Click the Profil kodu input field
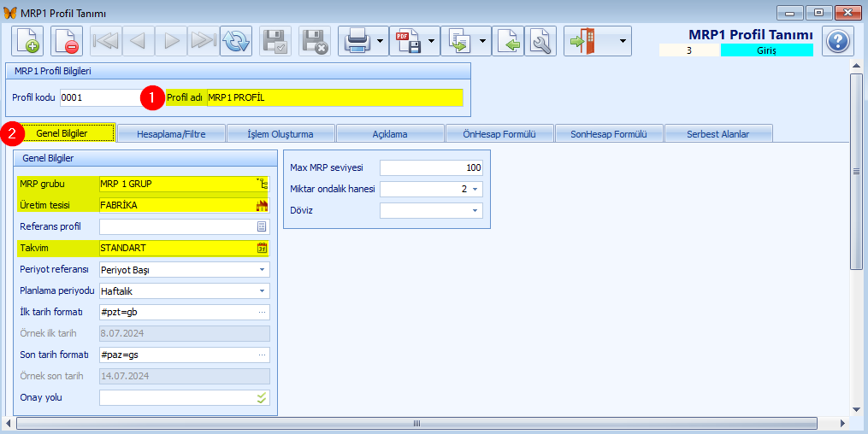The width and height of the screenshot is (868, 434). pyautogui.click(x=98, y=97)
